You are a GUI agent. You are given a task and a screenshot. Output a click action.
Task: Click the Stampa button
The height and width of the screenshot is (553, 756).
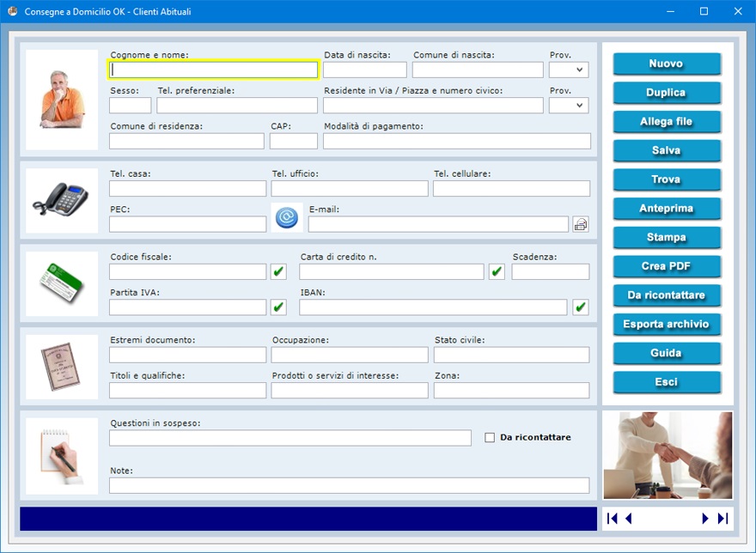click(x=667, y=237)
